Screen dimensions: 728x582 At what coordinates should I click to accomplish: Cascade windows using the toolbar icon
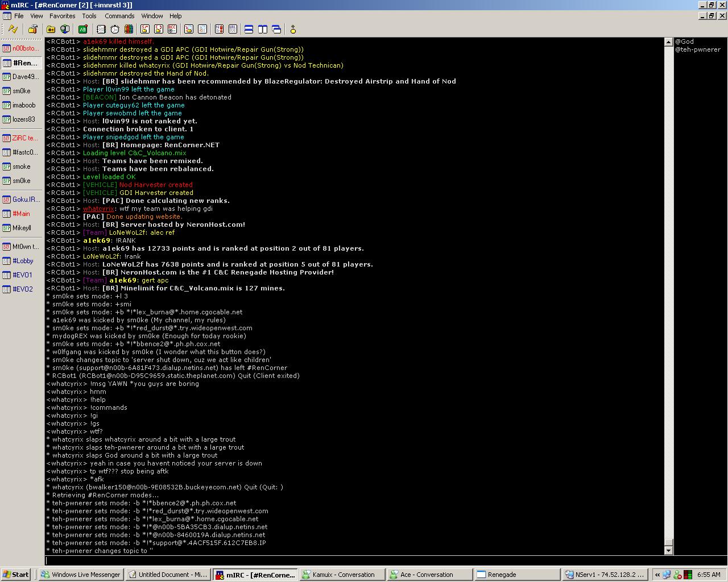[x=276, y=29]
